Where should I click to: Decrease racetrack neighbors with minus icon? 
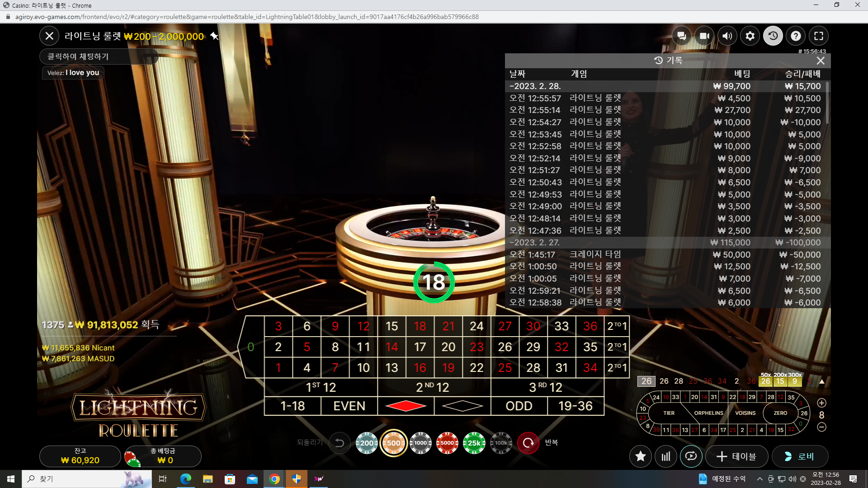coord(822,427)
